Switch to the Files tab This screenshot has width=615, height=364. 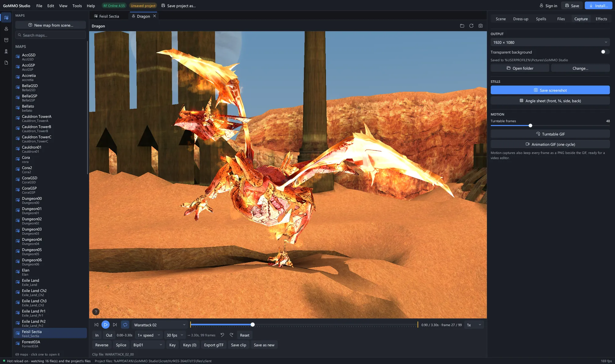(x=561, y=19)
